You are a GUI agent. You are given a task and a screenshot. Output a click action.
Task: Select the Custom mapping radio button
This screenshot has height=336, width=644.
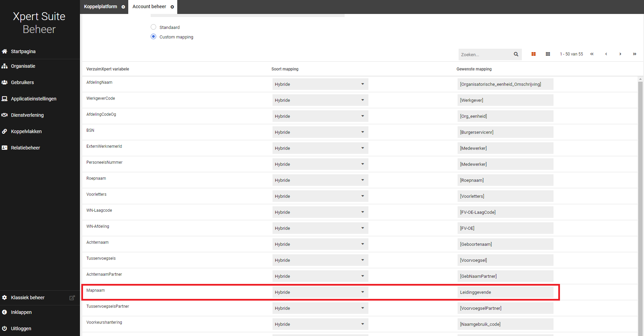click(153, 37)
